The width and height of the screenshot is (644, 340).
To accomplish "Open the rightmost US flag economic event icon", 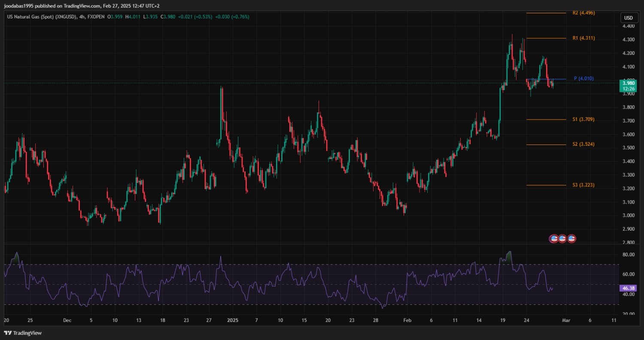I will [x=571, y=239].
